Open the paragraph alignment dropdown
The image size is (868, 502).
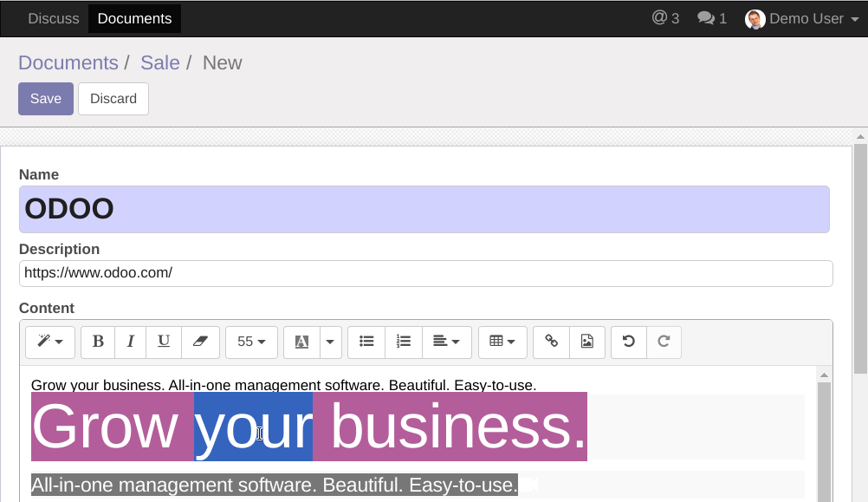pyautogui.click(x=447, y=342)
